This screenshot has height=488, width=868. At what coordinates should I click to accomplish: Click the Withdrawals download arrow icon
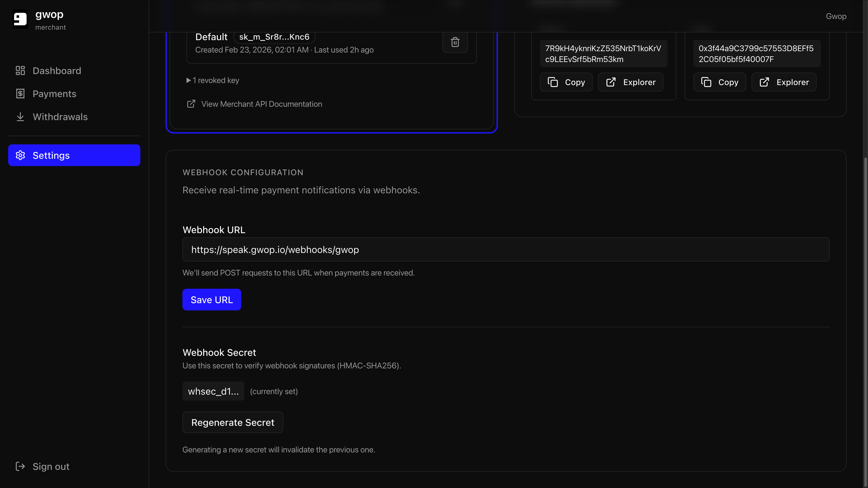click(x=20, y=117)
